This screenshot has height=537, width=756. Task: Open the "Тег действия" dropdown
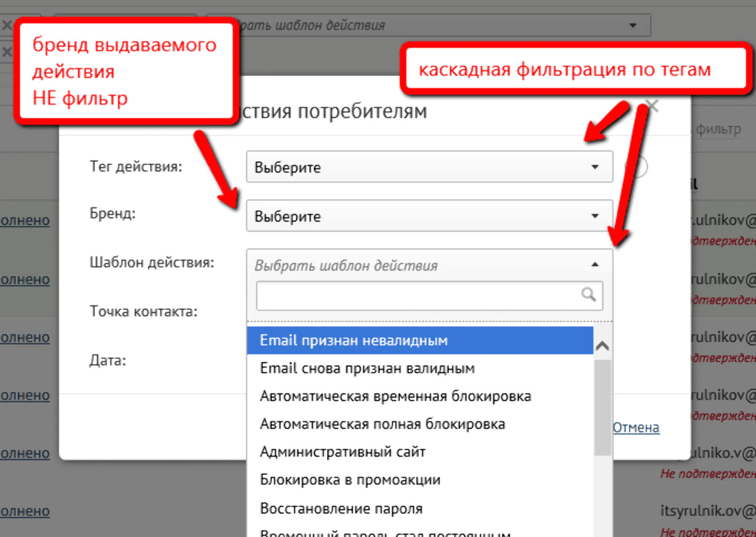pos(429,167)
